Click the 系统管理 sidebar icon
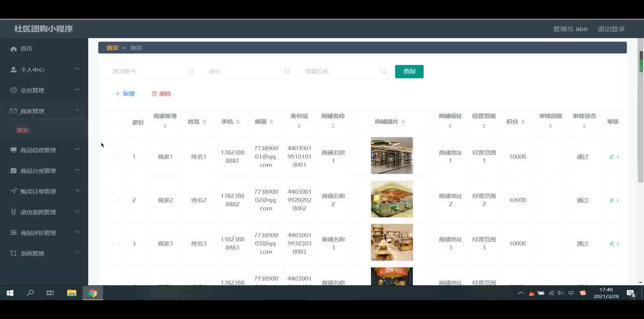The height and width of the screenshot is (319, 644). point(13,253)
